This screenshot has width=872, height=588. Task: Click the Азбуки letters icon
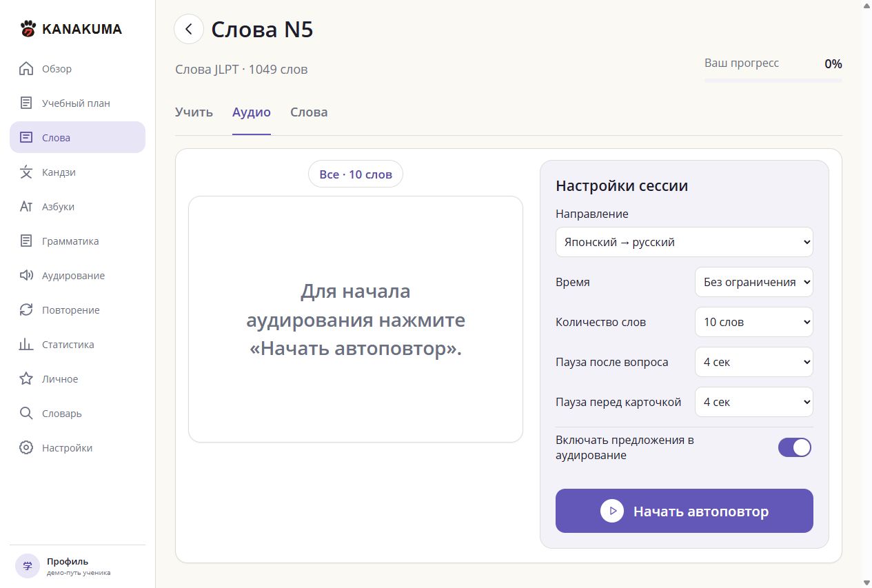(26, 207)
